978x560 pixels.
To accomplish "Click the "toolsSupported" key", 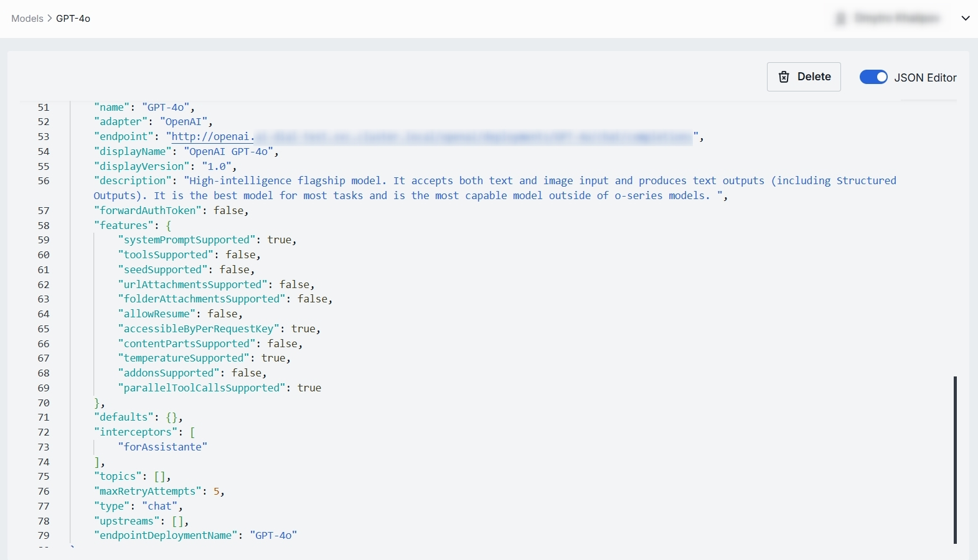I will (166, 255).
